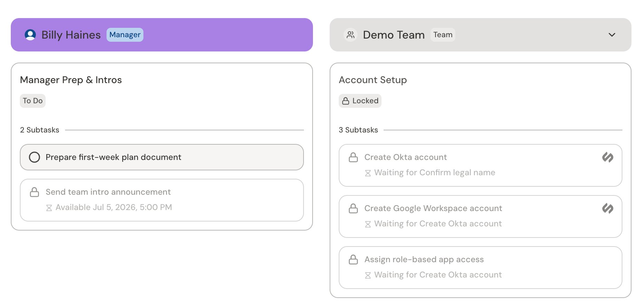Mark Prepare first-week plan document complete
The image size is (644, 306).
(34, 157)
